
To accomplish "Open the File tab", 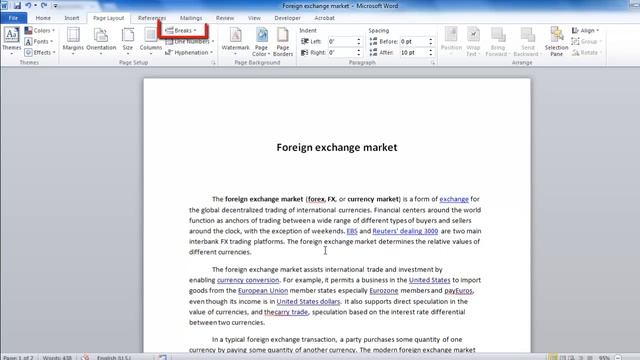I will [x=13, y=18].
